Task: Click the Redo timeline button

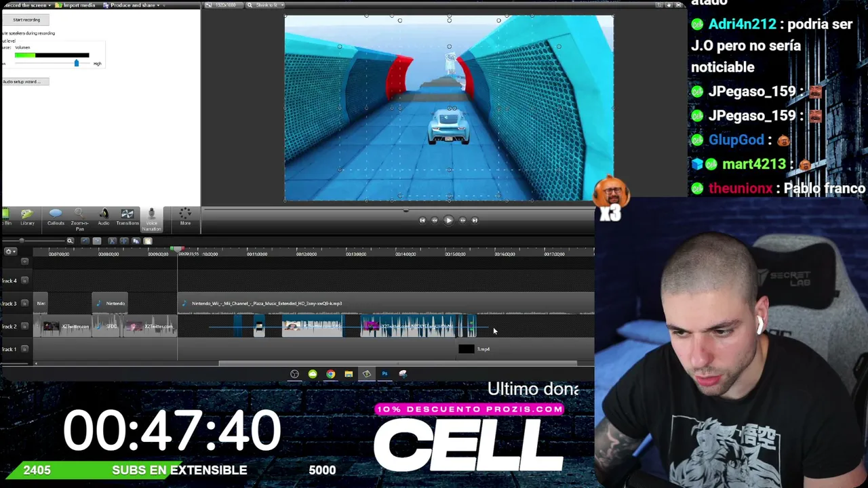Action: coord(97,241)
